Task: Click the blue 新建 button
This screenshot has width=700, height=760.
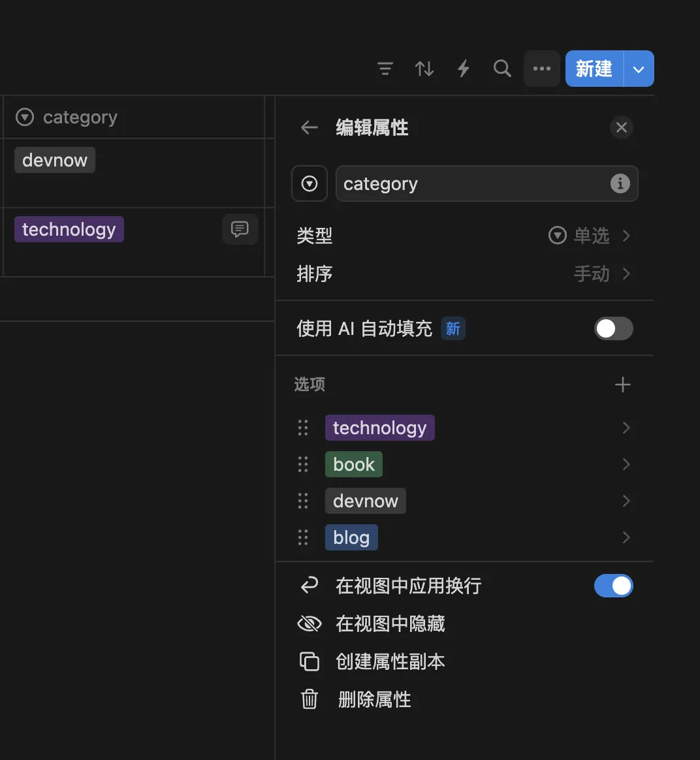Action: (x=594, y=69)
